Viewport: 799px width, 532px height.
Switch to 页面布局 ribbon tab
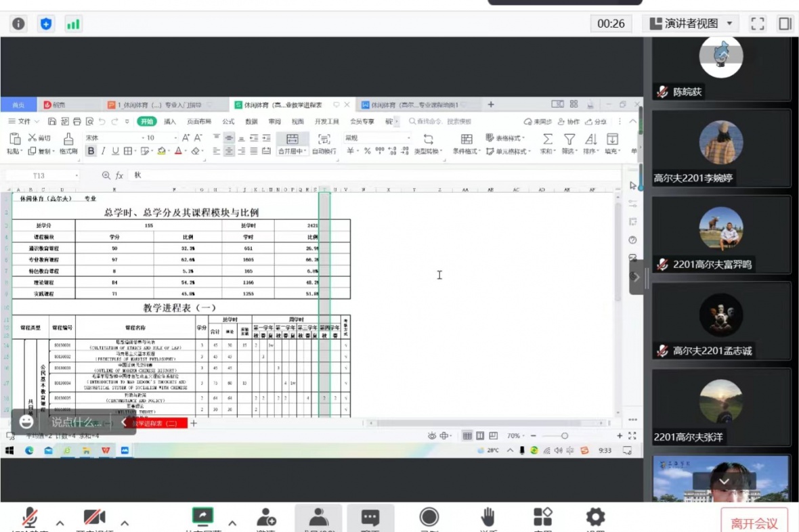point(199,122)
